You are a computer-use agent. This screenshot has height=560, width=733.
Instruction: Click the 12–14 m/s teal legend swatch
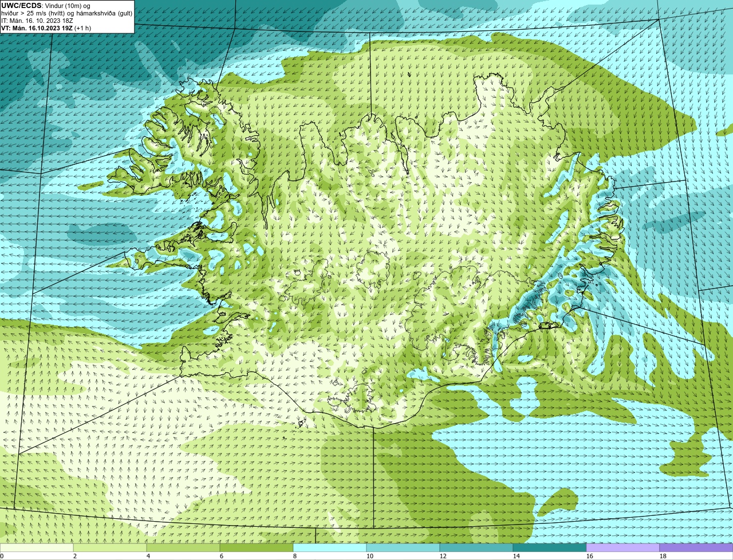coord(476,547)
